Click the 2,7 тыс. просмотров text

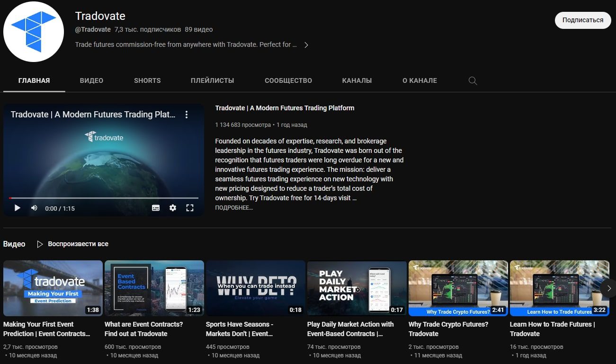pyautogui.click(x=30, y=347)
